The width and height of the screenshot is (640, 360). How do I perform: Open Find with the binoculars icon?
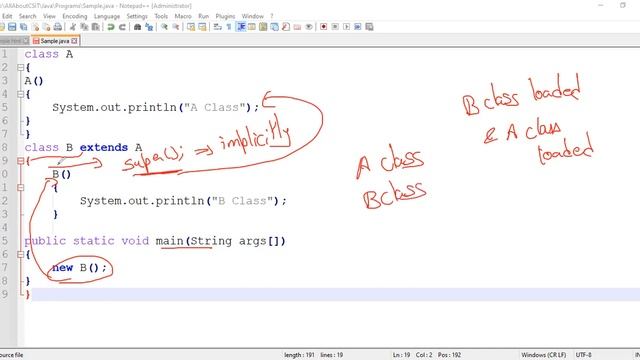click(138, 27)
